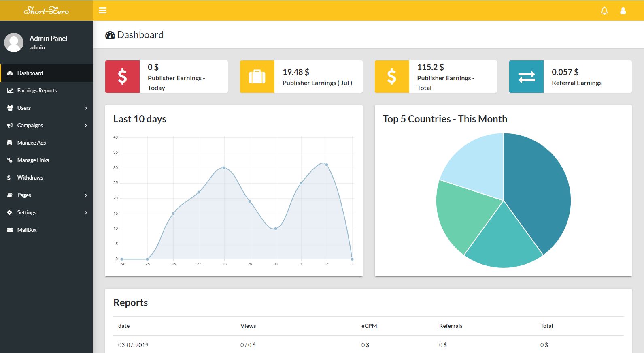Expand the Pages submenu chevron

tap(86, 195)
